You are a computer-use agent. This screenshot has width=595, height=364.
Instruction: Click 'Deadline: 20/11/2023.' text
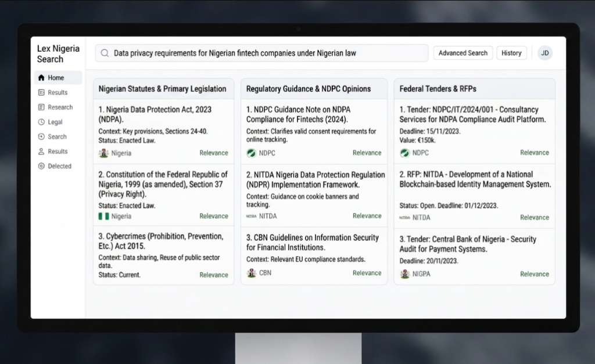point(429,261)
